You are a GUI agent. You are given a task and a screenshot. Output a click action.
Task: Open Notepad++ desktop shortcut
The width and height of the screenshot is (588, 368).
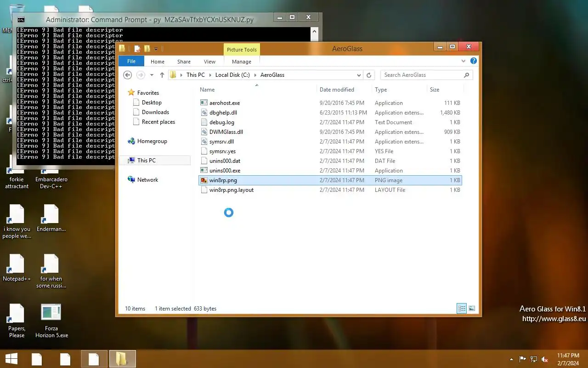(x=17, y=268)
